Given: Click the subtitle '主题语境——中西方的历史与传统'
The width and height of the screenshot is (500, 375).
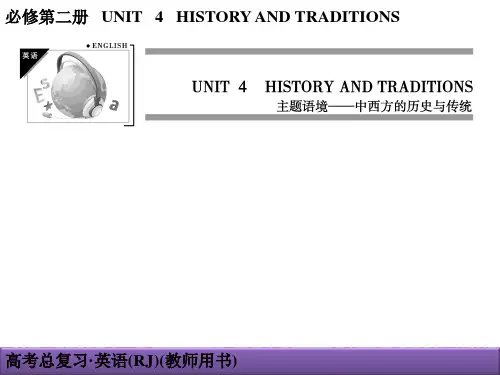Looking at the screenshot, I should 374,107.
